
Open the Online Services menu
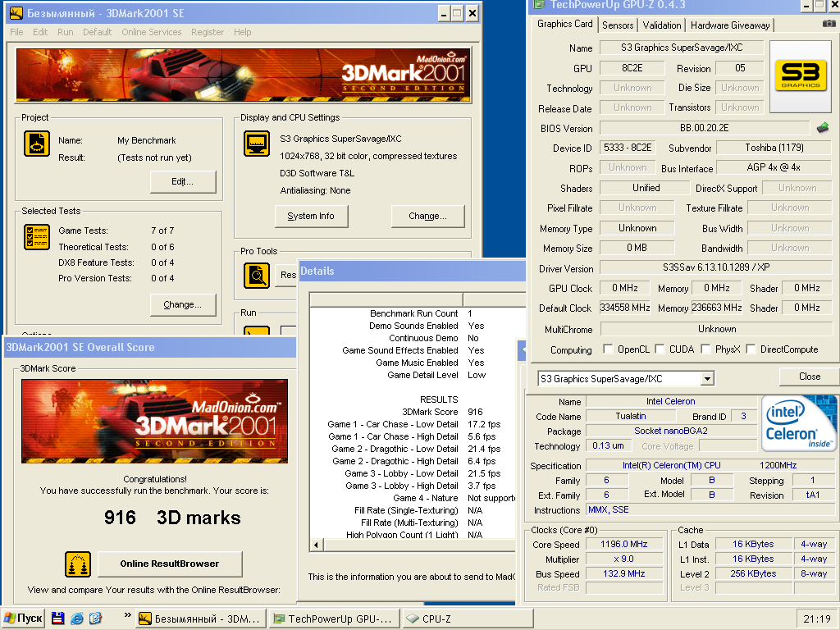point(152,32)
